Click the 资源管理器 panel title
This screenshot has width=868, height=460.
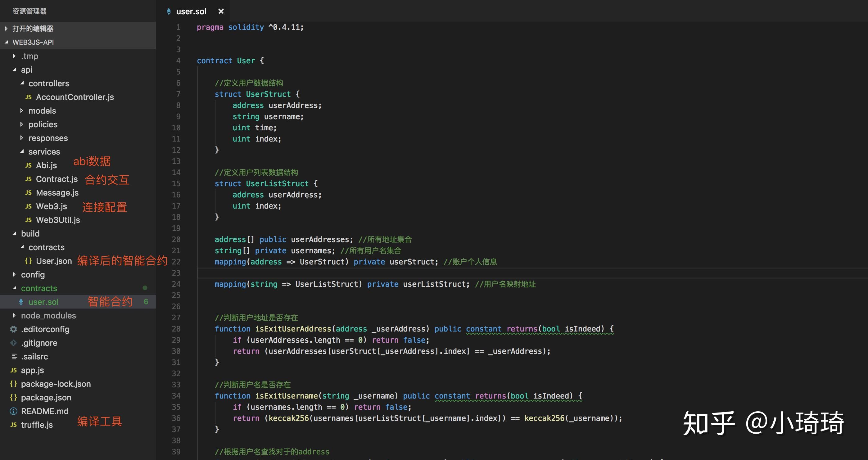[29, 11]
